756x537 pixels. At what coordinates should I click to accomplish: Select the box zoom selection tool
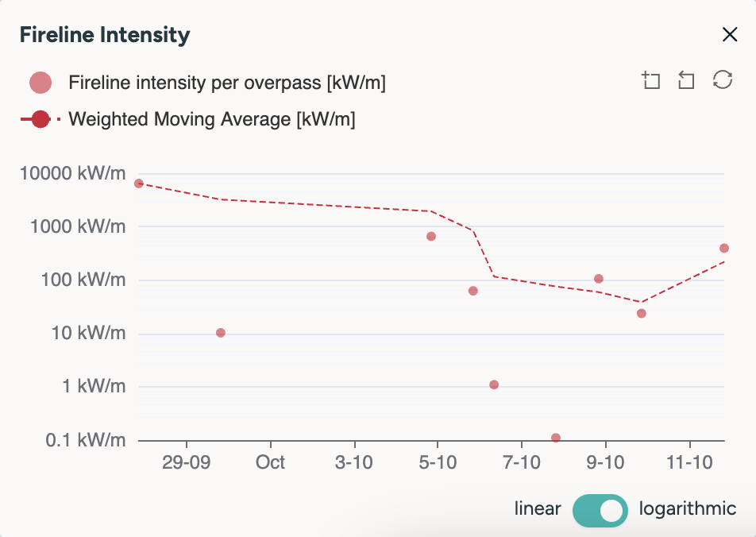651,79
